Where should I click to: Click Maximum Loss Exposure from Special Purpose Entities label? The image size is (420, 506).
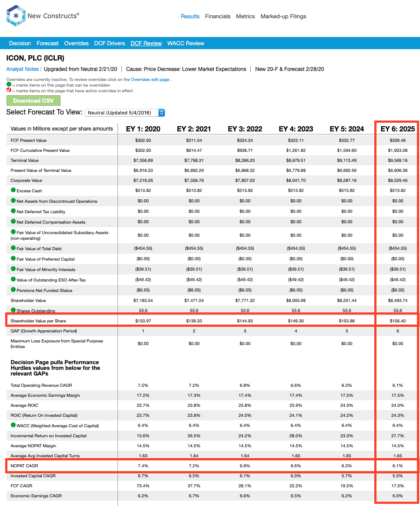pyautogui.click(x=57, y=344)
